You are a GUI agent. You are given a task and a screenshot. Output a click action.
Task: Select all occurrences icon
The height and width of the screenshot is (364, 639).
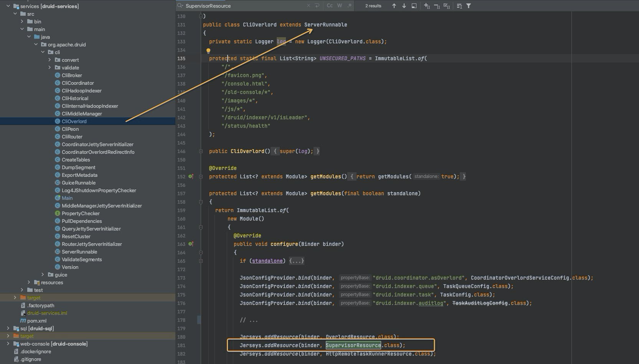[x=447, y=6]
